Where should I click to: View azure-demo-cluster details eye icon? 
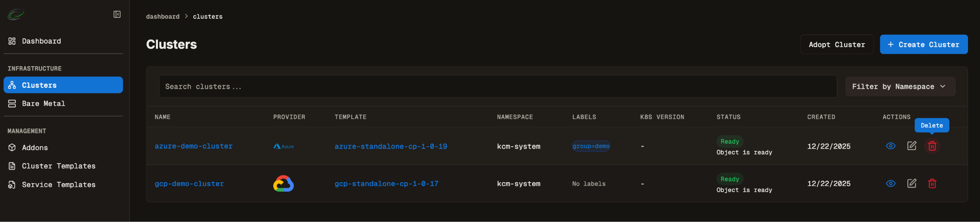click(x=891, y=146)
